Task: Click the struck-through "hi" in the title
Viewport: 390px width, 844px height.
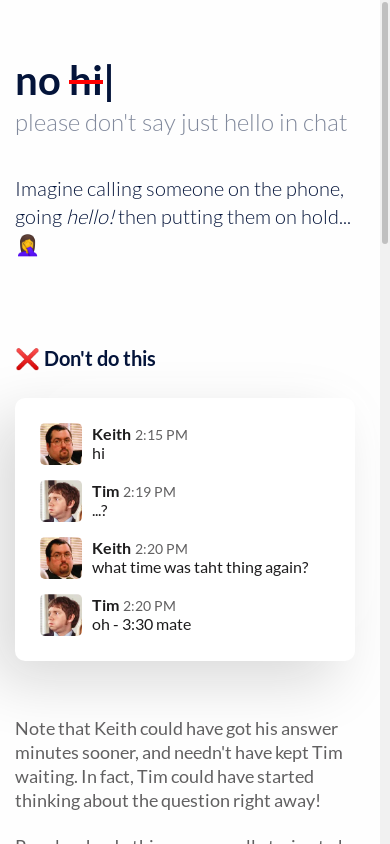Action: pos(86,82)
